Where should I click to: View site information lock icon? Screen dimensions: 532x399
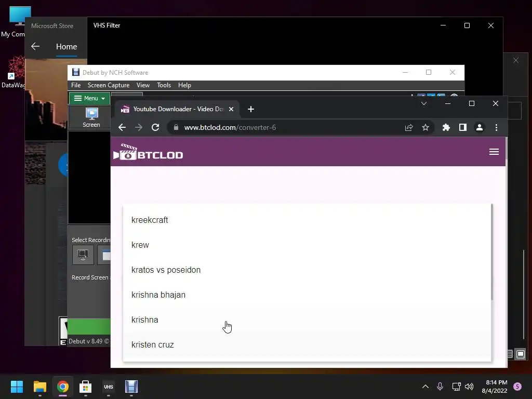(176, 127)
